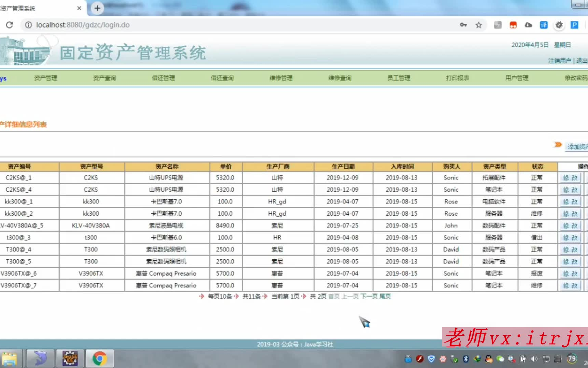Click the gear-shaped extension icon
The image size is (588, 368).
coord(559,25)
